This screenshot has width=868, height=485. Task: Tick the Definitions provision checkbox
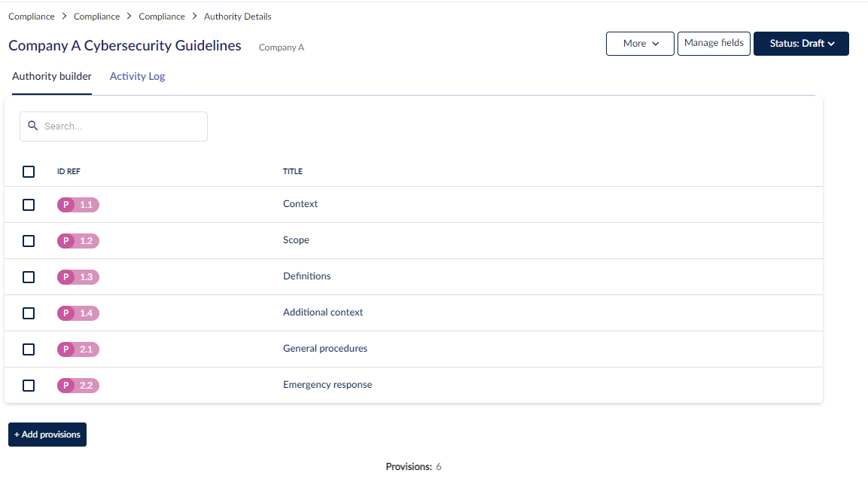pos(29,277)
